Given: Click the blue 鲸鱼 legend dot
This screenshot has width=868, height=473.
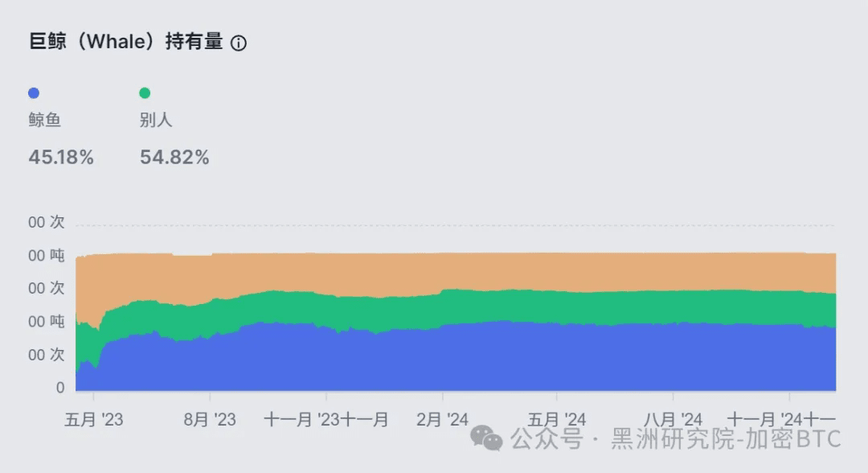Looking at the screenshot, I should pos(34,93).
